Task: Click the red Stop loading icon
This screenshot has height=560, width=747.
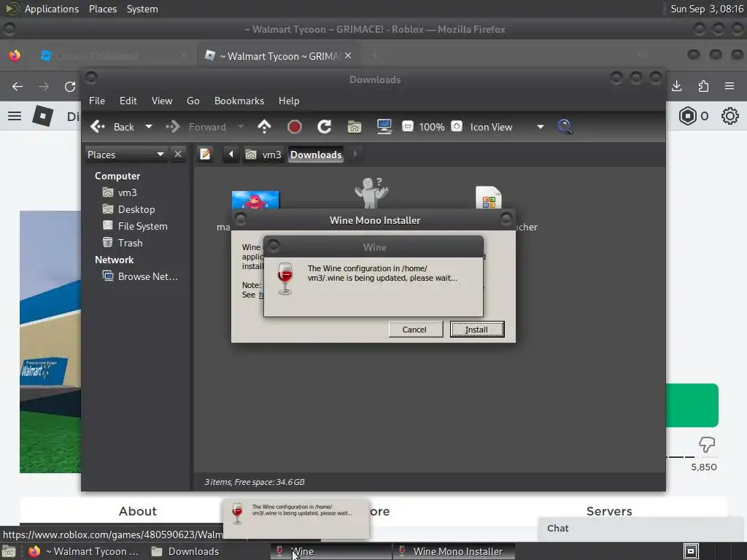Action: [295, 127]
